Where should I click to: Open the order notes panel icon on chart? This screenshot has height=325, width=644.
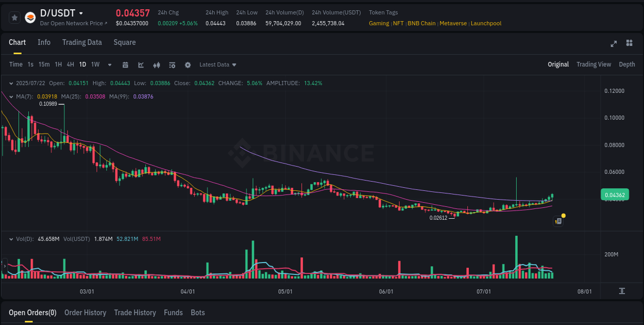558,220
